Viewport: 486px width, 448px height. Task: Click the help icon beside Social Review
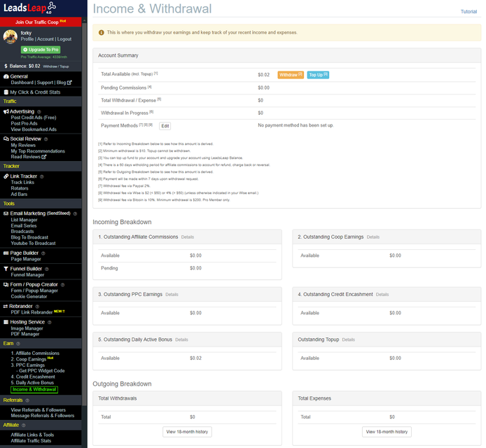point(46,139)
